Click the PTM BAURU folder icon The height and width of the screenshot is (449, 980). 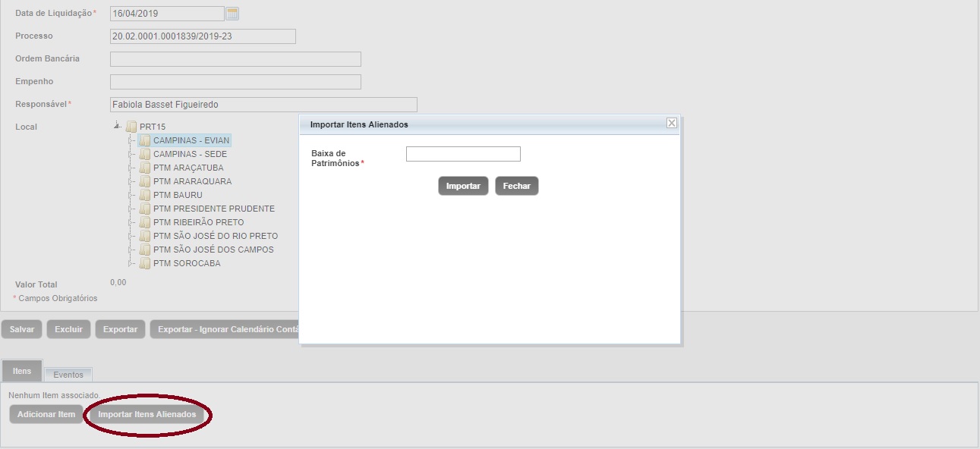coord(145,195)
